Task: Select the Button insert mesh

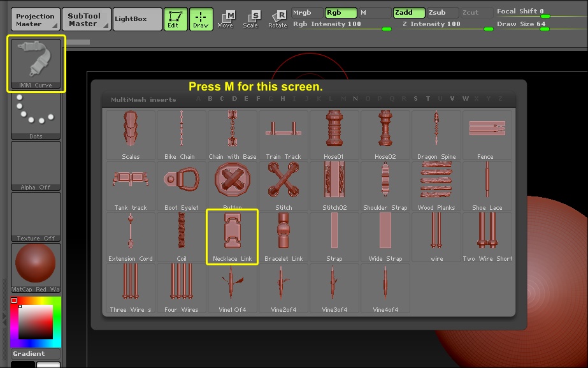Action: (233, 186)
